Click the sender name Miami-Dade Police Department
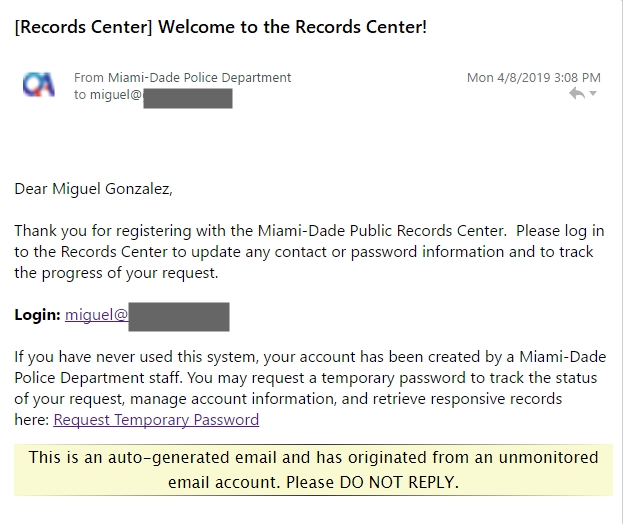 click(199, 77)
